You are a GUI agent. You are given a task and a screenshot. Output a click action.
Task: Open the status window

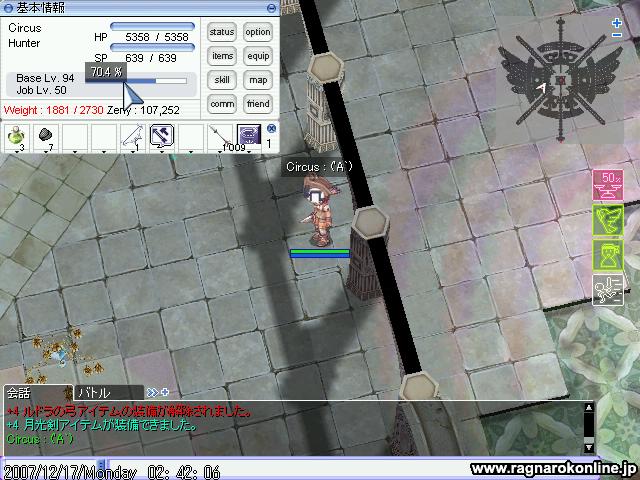coord(222,32)
